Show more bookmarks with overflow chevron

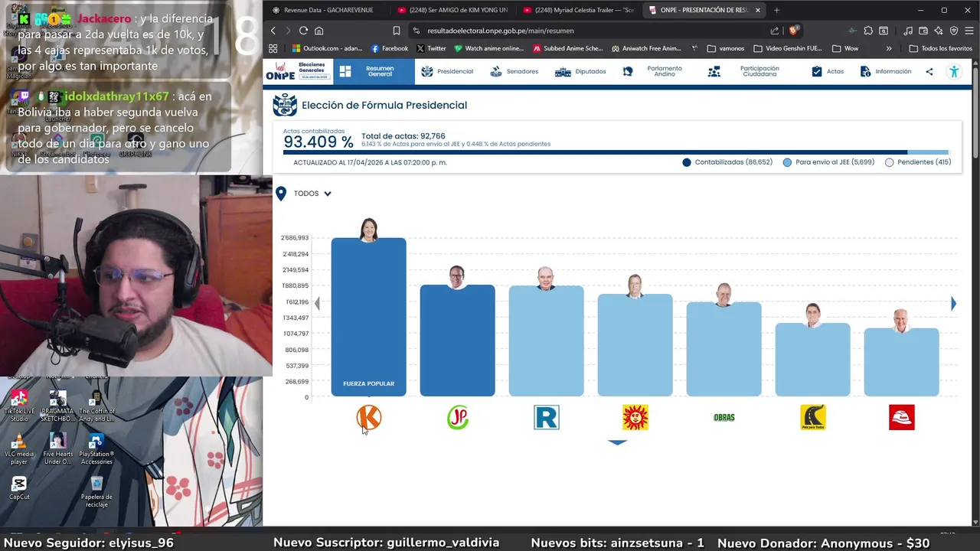click(889, 48)
